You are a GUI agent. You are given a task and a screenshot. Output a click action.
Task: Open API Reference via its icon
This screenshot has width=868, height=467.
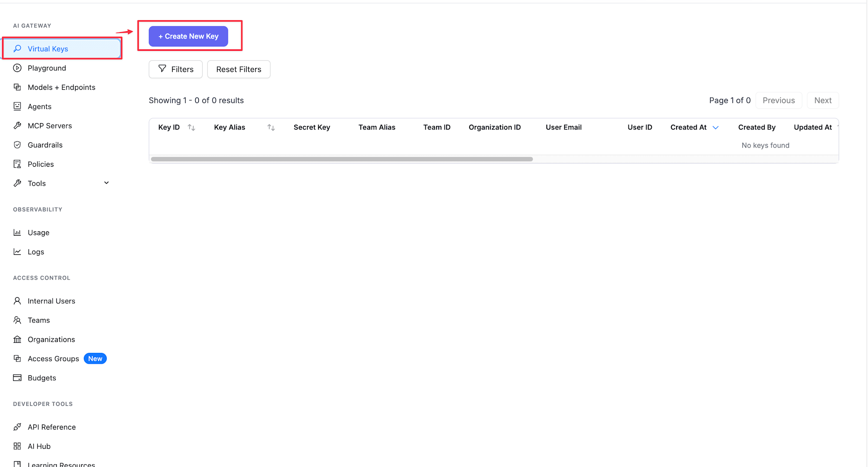tap(17, 427)
